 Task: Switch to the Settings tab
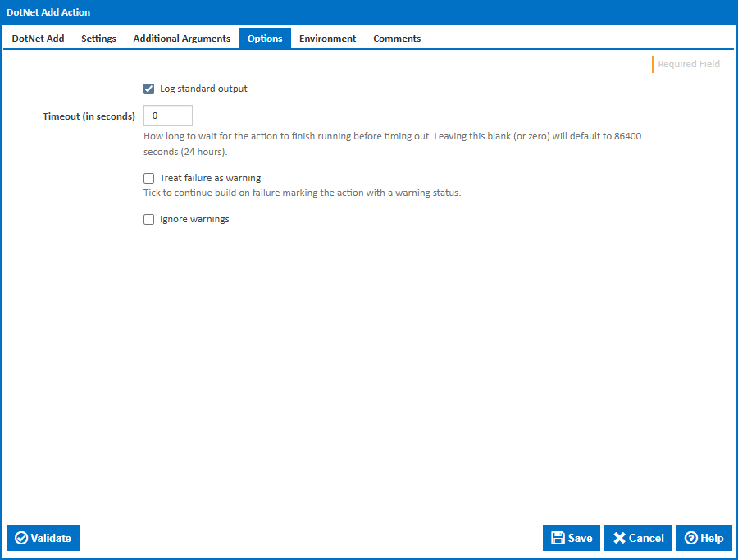pyautogui.click(x=98, y=38)
